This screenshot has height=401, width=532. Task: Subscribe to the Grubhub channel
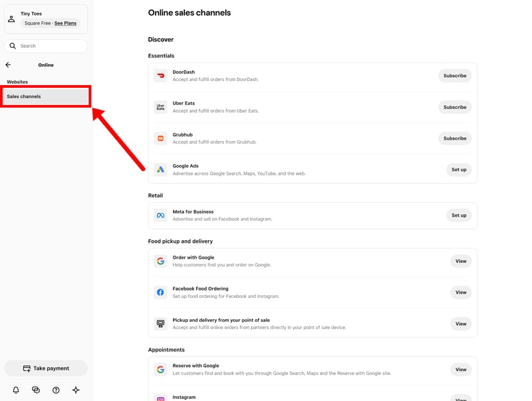tap(455, 138)
